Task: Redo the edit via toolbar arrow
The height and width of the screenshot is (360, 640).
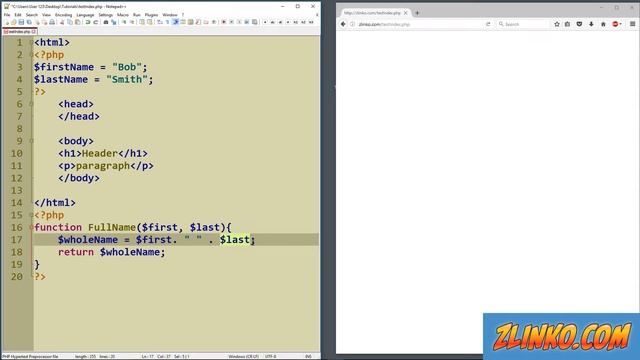Action: point(96,22)
